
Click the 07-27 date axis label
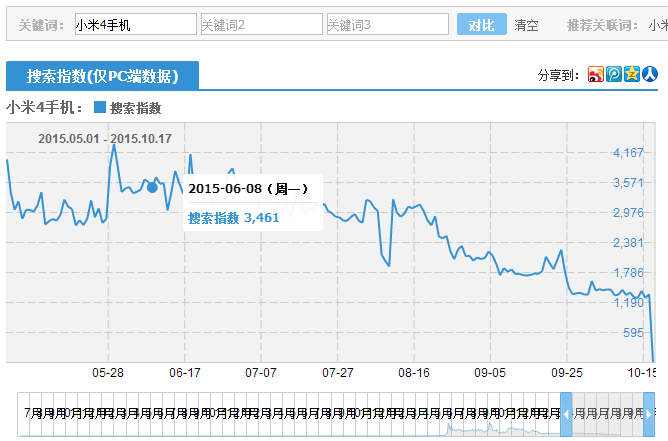337,373
